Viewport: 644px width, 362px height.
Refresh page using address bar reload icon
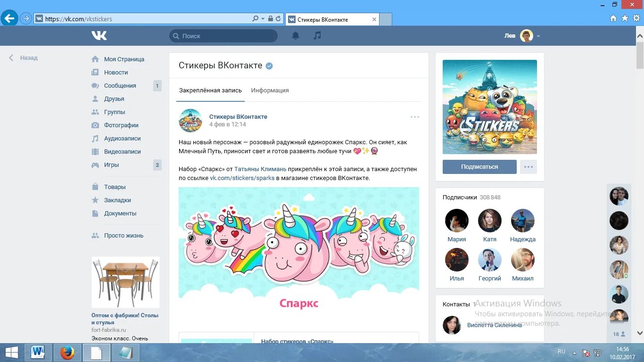(278, 19)
